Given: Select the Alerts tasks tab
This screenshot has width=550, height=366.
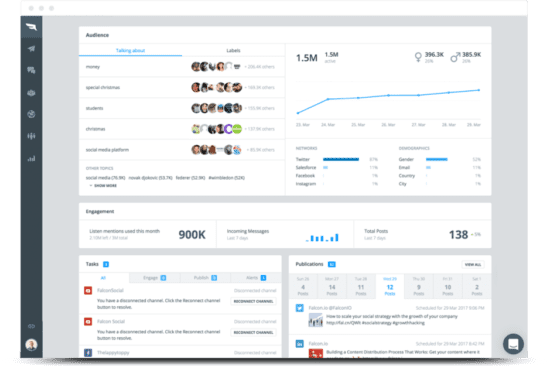Looking at the screenshot, I should (256, 278).
